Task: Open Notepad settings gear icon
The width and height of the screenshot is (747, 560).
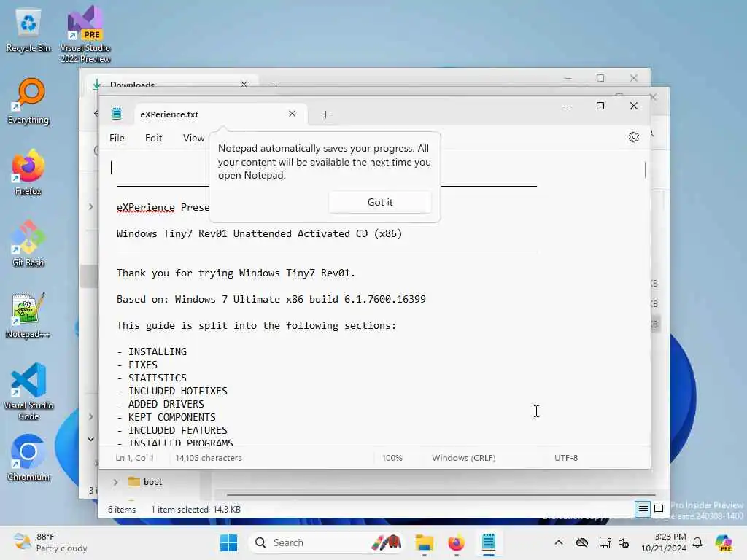Action: tap(634, 138)
